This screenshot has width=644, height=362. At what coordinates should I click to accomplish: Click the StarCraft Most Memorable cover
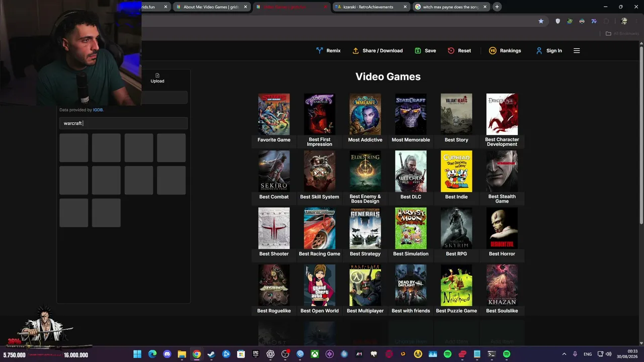point(411,114)
